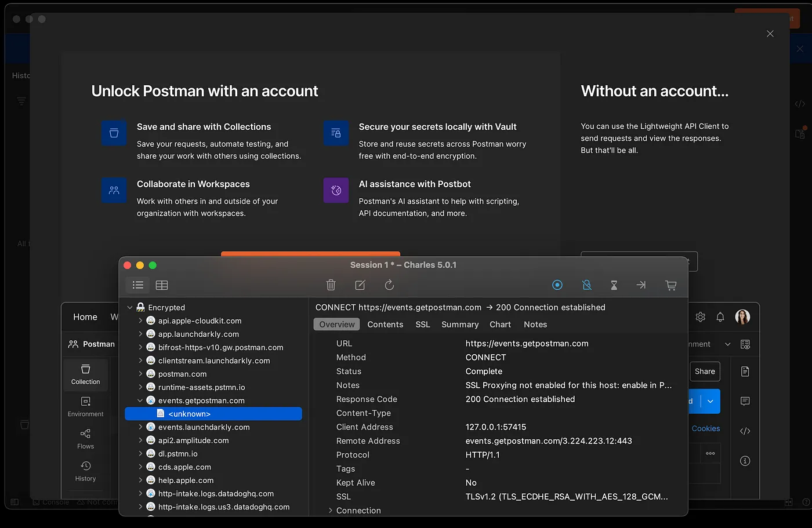The height and width of the screenshot is (528, 812).
Task: Open the Summary tab
Action: pos(460,325)
